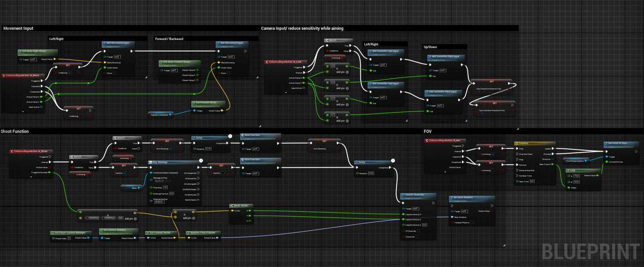644x267 pixels.
Task: Select the Movement Input comment header
Action: tap(18, 28)
